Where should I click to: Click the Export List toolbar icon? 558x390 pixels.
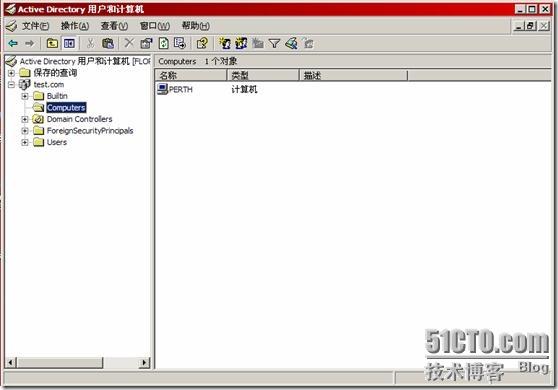(180, 43)
